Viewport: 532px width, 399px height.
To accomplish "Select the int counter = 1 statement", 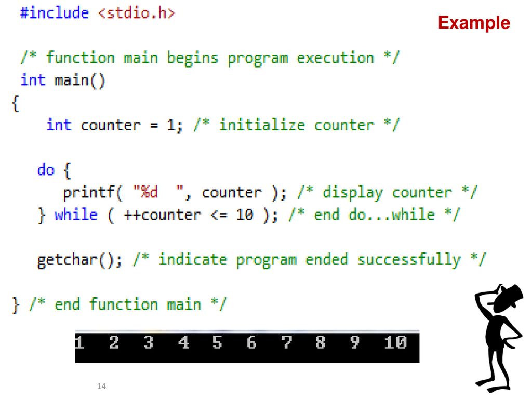I will pyautogui.click(x=114, y=125).
